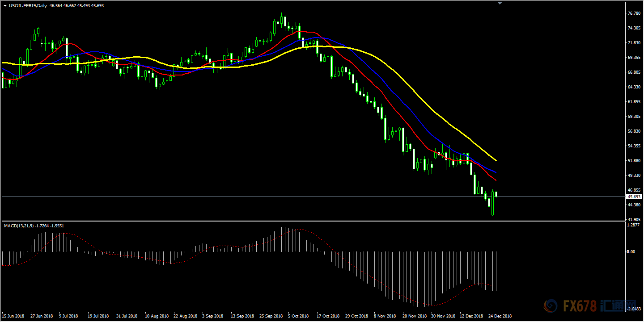The height and width of the screenshot is (322, 644).
Task: Click the 64.330 price axis label
Action: (634, 87)
